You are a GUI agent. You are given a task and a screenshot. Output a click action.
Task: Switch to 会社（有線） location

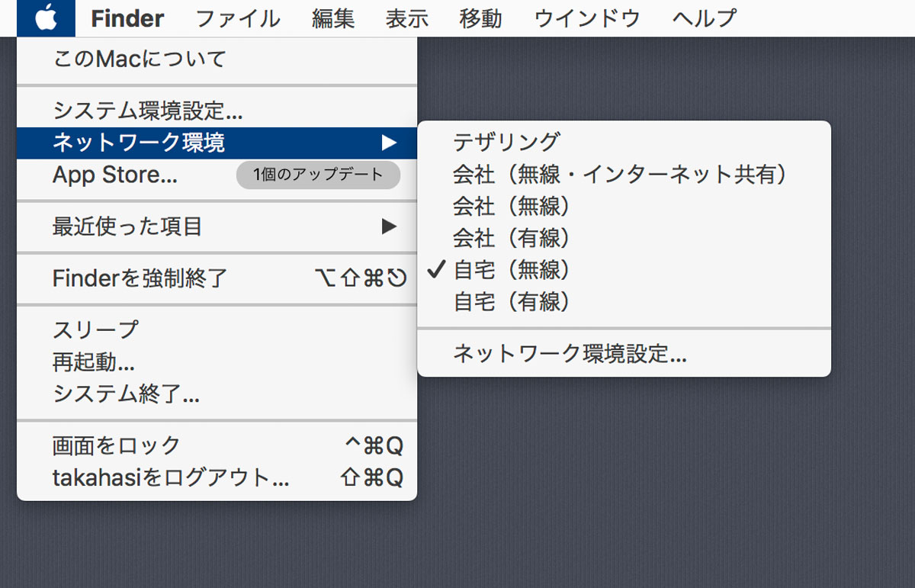[624, 239]
